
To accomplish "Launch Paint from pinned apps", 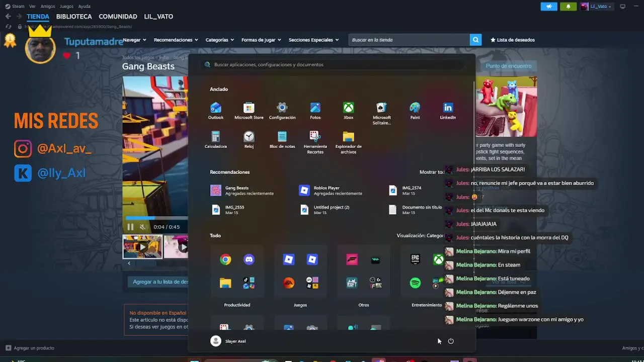I will [415, 111].
